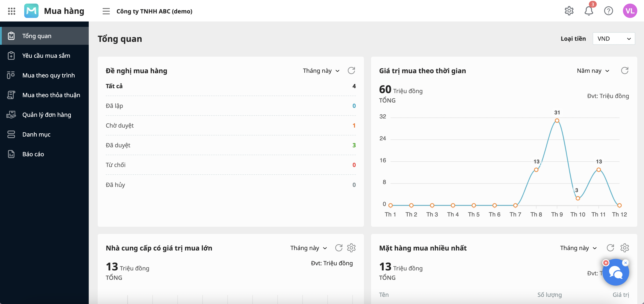Close the chat bubble with X
The height and width of the screenshot is (304, 644).
coord(625,263)
